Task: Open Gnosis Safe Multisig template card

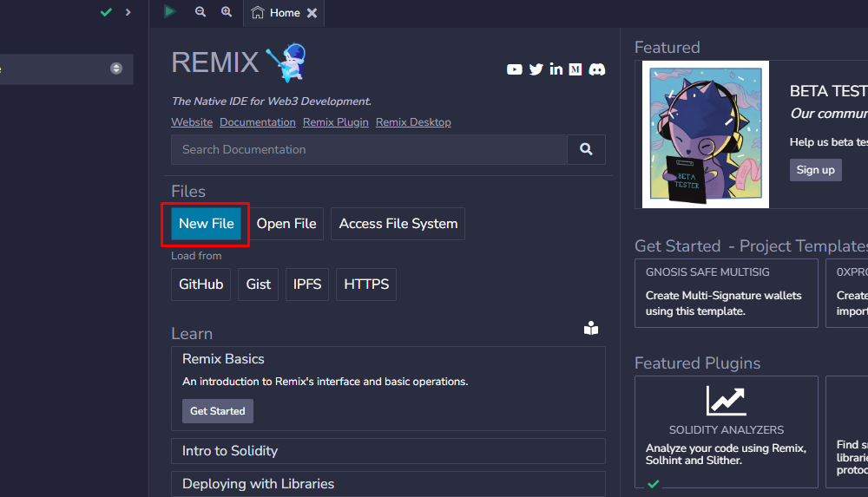Action: click(727, 293)
